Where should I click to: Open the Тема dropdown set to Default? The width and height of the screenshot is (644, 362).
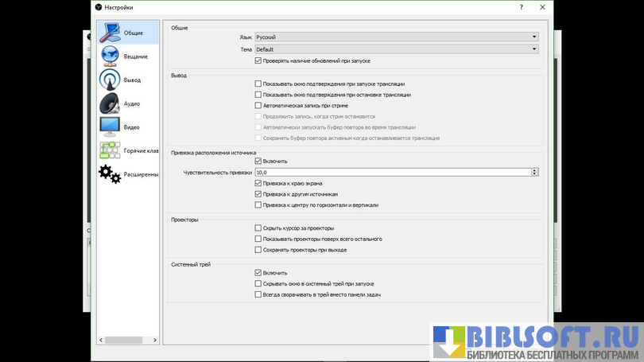[396, 49]
